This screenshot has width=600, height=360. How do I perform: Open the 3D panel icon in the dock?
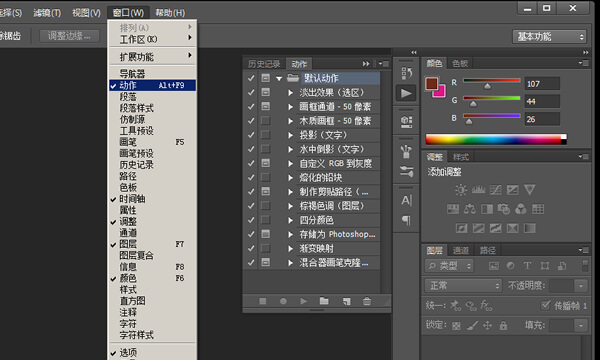point(406,122)
